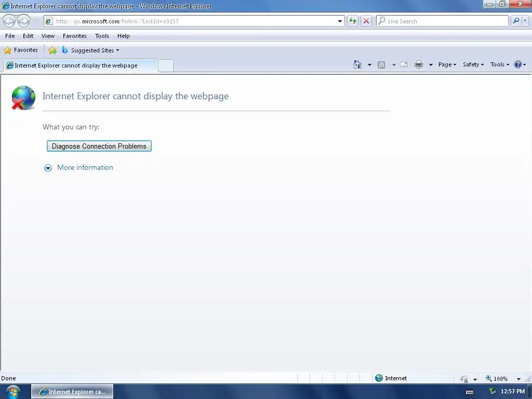Open a new blank tab
This screenshot has height=399, width=532.
[x=166, y=65]
